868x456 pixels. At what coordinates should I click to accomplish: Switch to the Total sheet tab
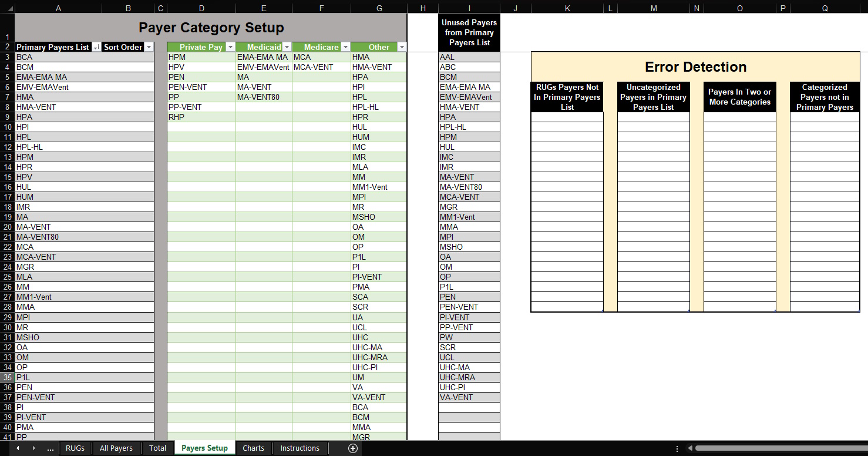click(x=157, y=448)
